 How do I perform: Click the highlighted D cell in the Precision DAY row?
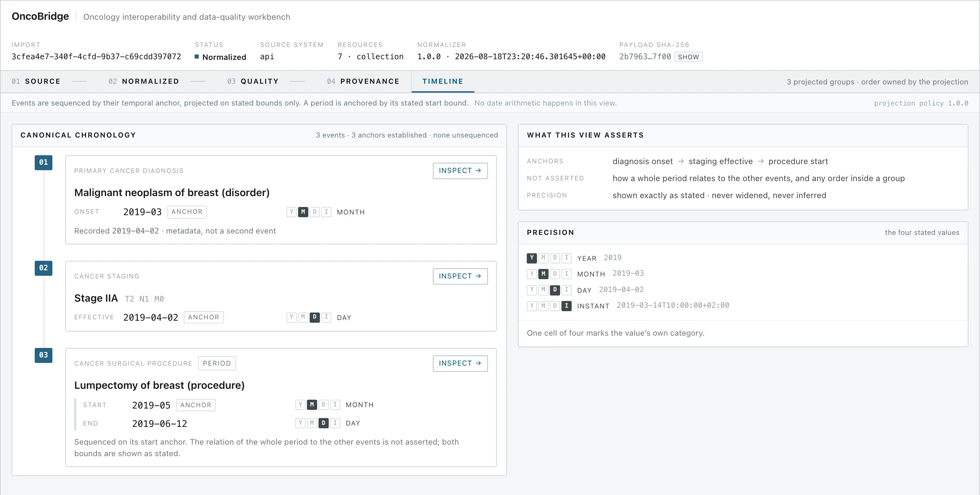click(555, 290)
